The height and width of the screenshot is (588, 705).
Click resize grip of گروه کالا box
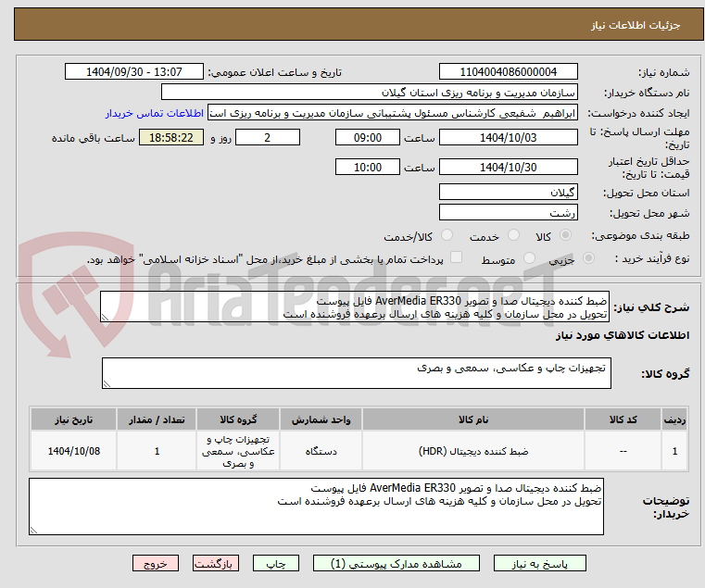(x=107, y=383)
